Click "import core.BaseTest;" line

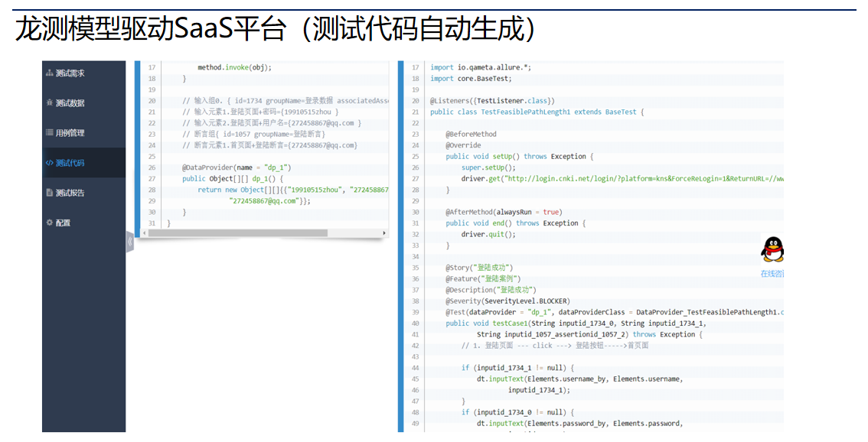(471, 79)
